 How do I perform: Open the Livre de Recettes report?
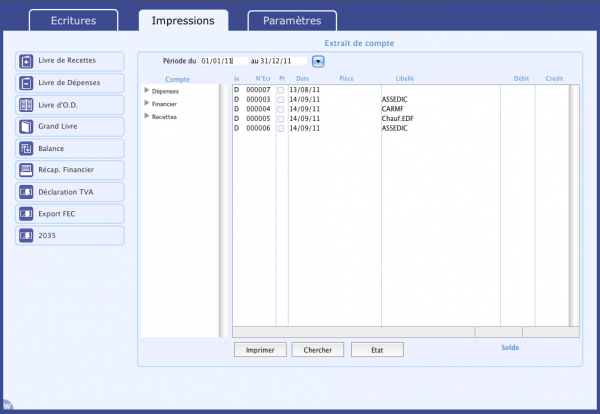(70, 61)
